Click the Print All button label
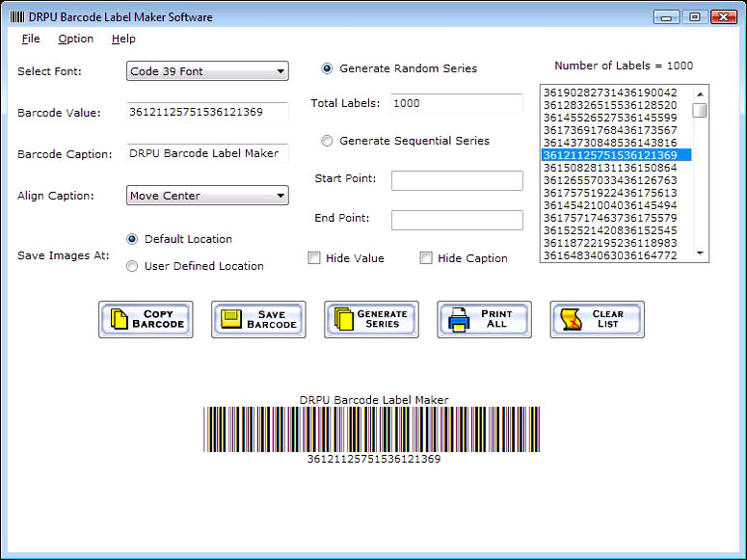The height and width of the screenshot is (560, 747). coord(496,318)
